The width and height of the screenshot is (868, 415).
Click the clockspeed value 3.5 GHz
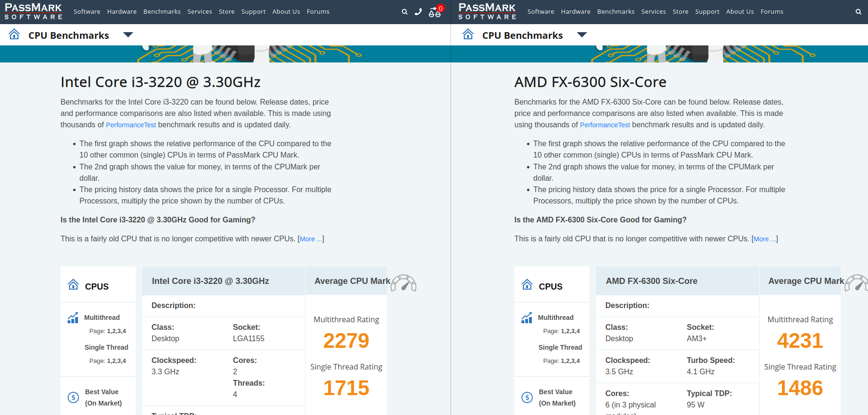pos(619,372)
